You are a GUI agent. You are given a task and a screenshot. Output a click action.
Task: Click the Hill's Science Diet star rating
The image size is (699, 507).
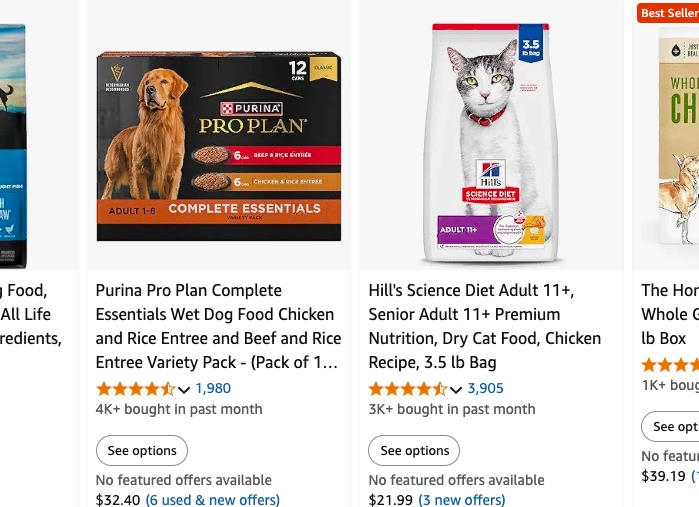coord(408,389)
